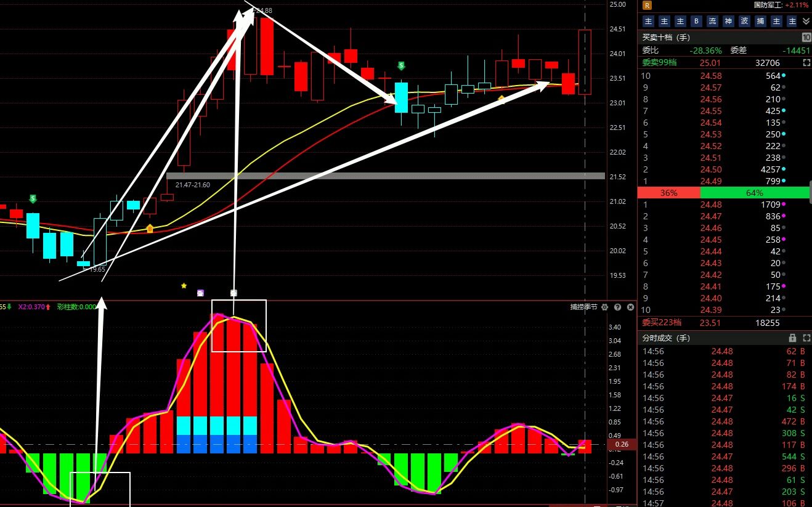The width and height of the screenshot is (812, 507).
Task: Select buy level 8 at 24.41
Action: (725, 286)
